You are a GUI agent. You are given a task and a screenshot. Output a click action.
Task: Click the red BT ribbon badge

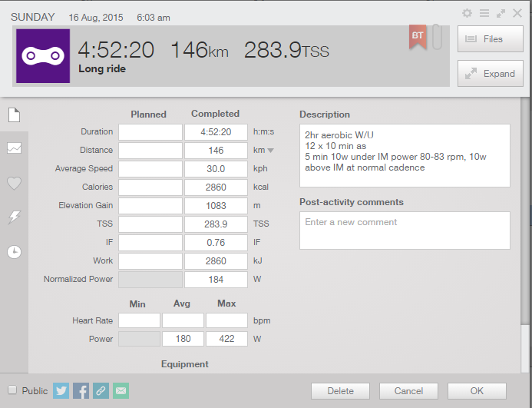point(418,37)
